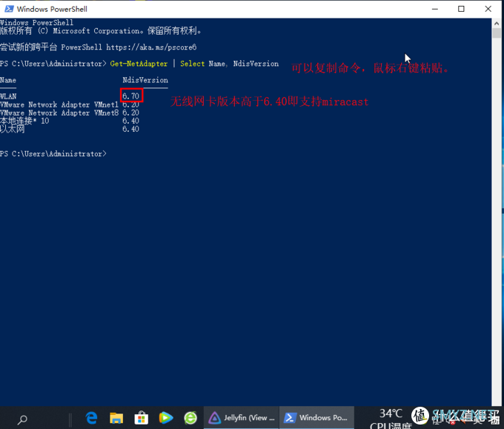
Task: Click the WLAN adapter row name
Action: pyautogui.click(x=8, y=96)
